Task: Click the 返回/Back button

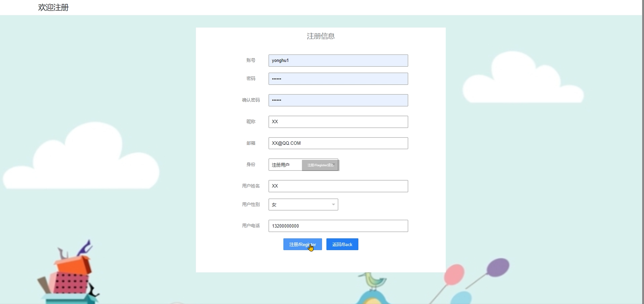Action: point(342,244)
